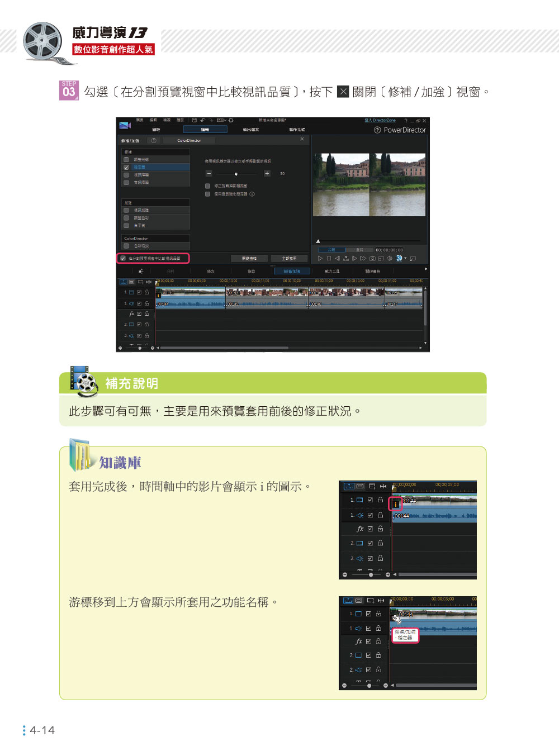Click the plus button right of stabilizer slider

tap(267, 174)
